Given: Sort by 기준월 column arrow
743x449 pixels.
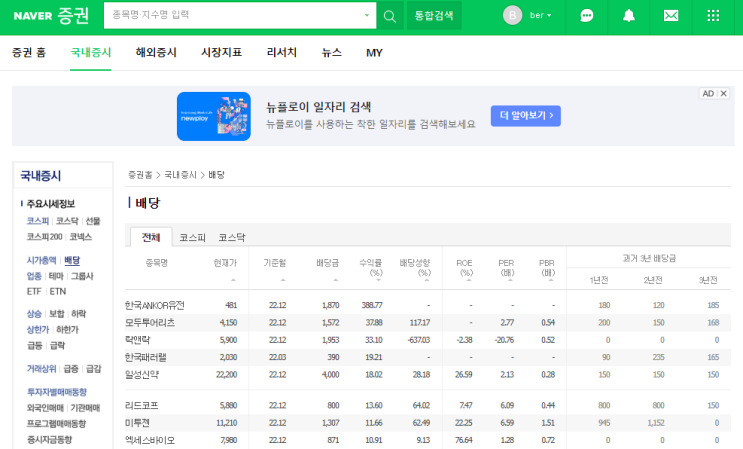Looking at the screenshot, I should coord(283,280).
